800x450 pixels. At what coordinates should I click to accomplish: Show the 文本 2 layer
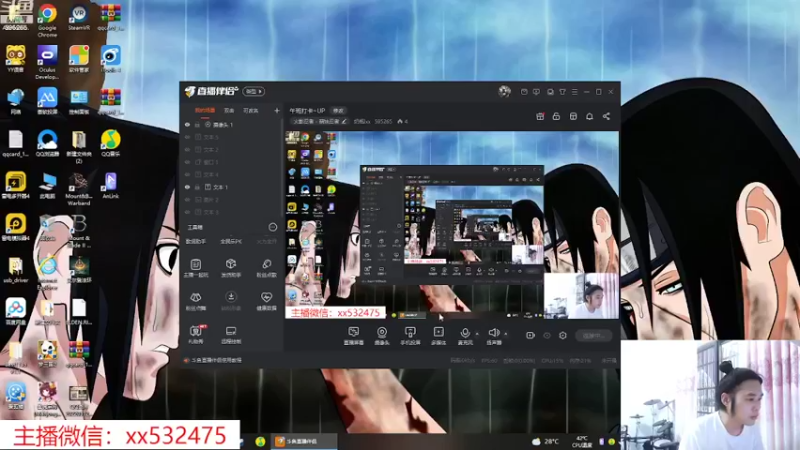click(x=187, y=149)
